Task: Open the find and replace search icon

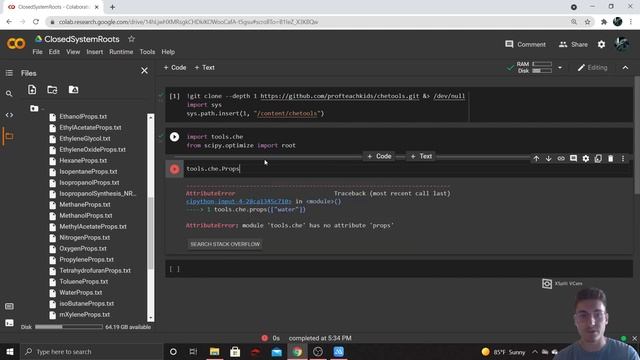Action: point(9,94)
